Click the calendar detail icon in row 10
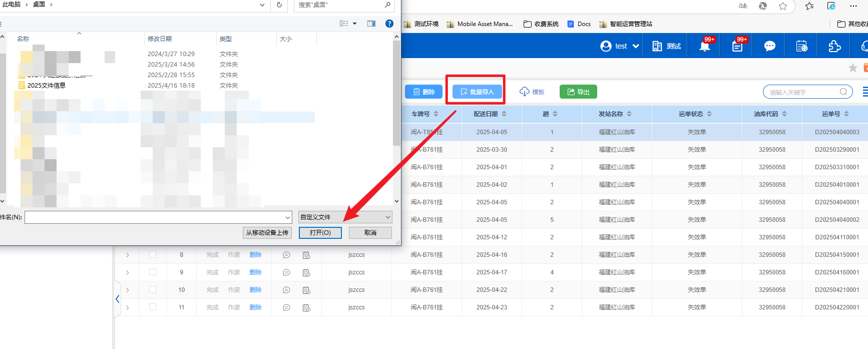Image resolution: width=868 pixels, height=349 pixels. point(306,290)
